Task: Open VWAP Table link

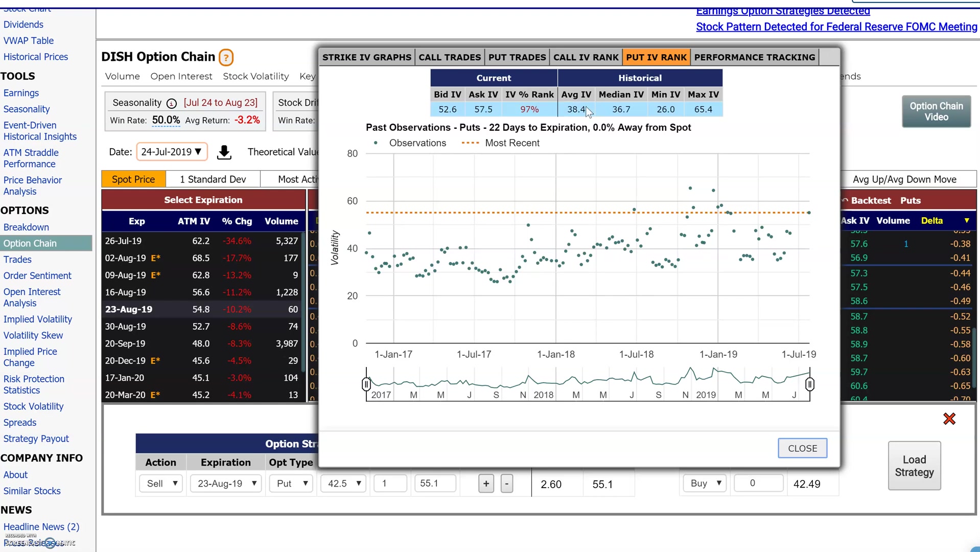Action: pyautogui.click(x=29, y=41)
